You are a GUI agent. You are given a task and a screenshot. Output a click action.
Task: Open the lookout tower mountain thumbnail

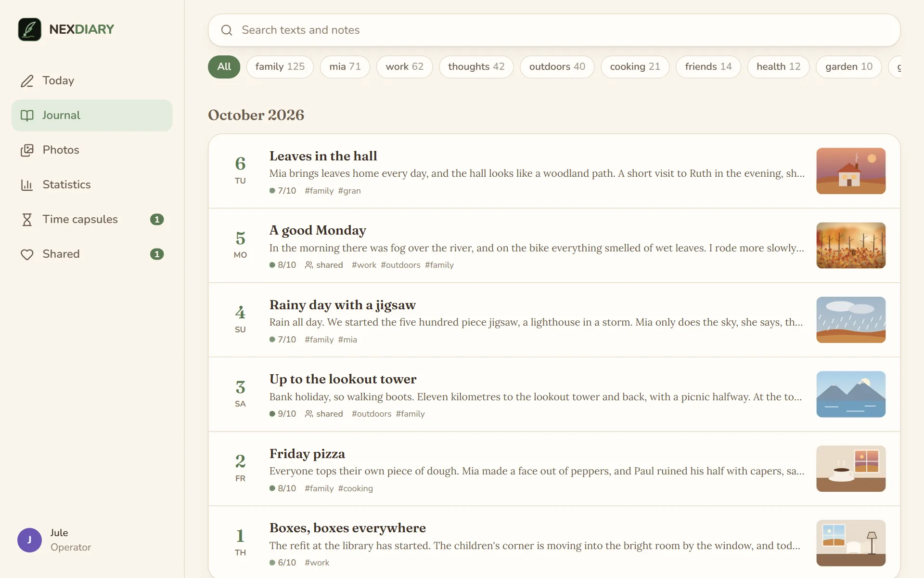click(851, 394)
